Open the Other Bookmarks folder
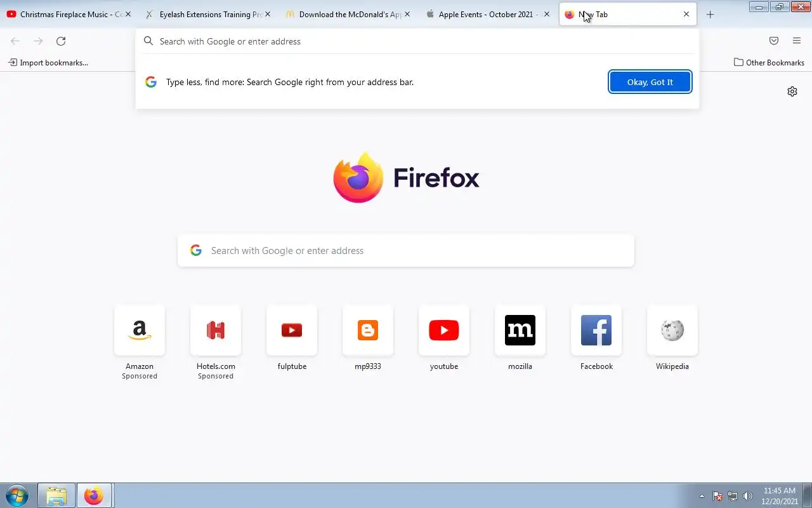The height and width of the screenshot is (508, 812). (x=769, y=62)
